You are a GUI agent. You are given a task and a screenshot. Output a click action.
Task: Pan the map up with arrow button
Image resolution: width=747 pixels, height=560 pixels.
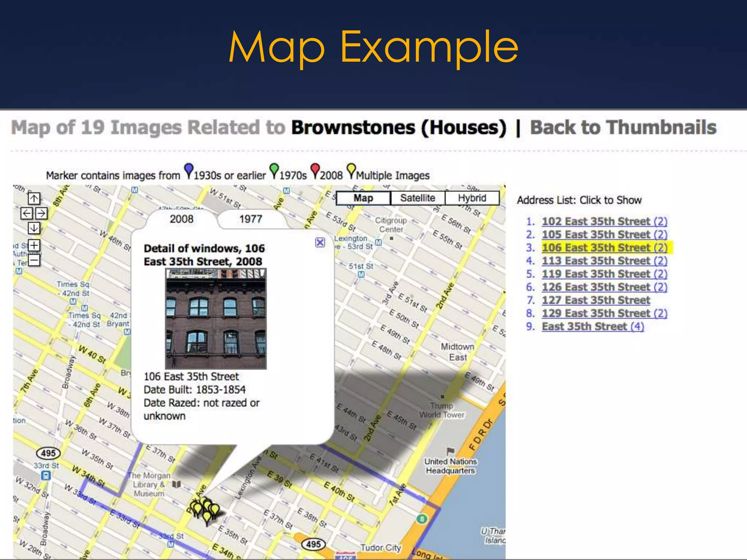34,198
